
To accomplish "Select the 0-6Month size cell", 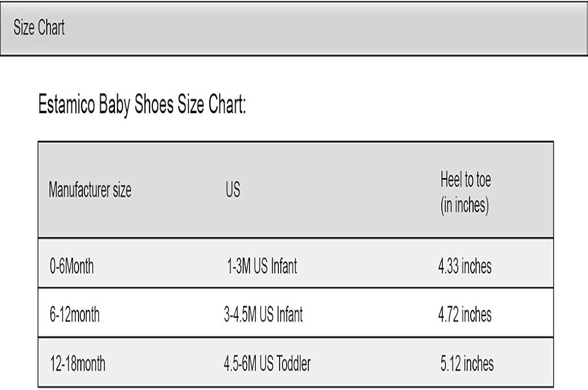I will tap(71, 266).
